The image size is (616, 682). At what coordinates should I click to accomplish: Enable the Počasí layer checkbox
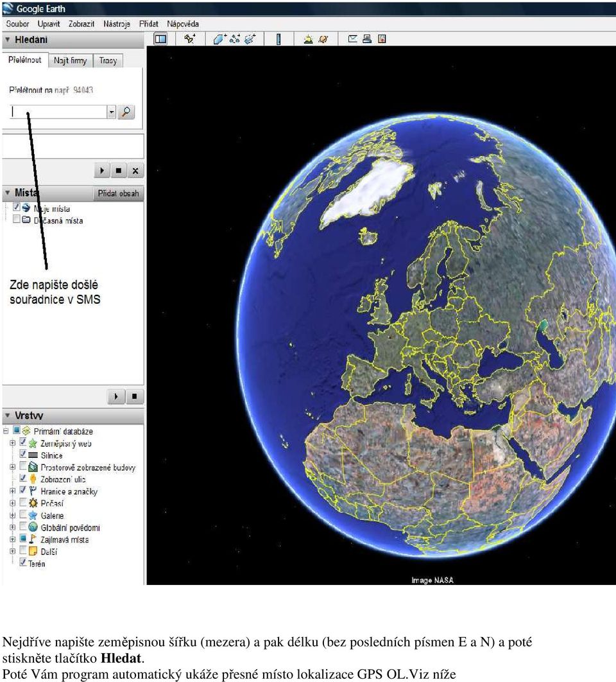coord(23,502)
